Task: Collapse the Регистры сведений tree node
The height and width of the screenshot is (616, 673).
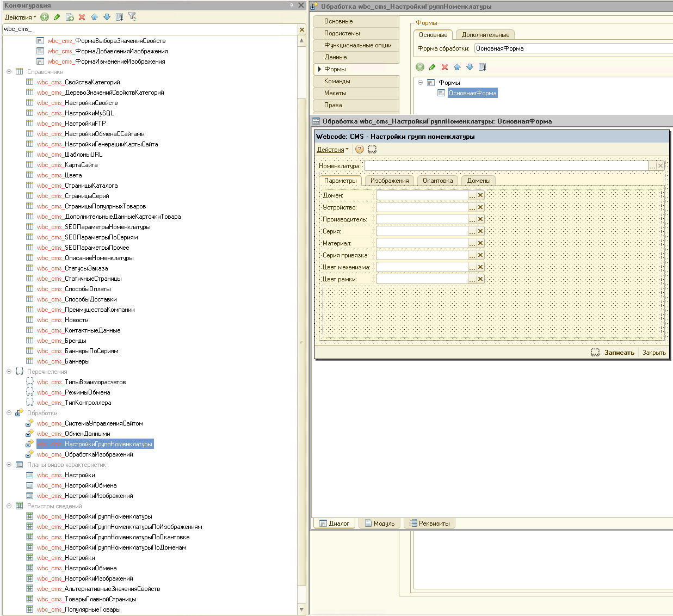Action: 9,506
